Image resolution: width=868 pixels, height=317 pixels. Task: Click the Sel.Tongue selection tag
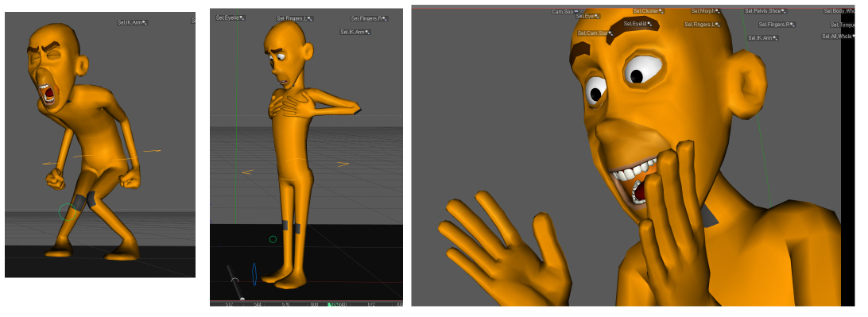[843, 25]
